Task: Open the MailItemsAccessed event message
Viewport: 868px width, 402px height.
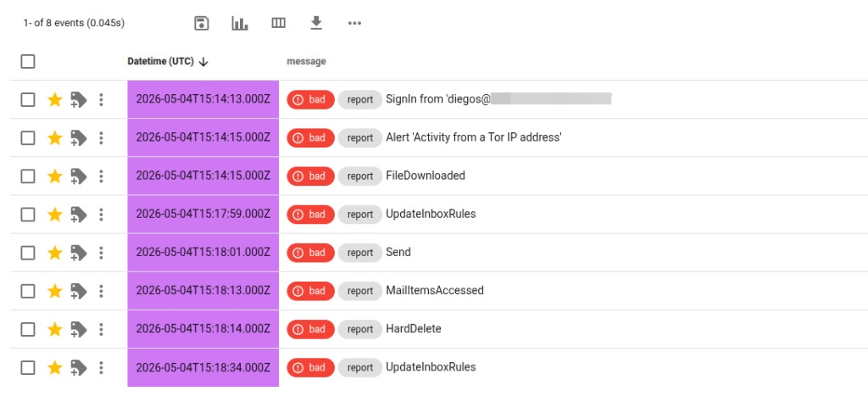Action: pos(435,291)
